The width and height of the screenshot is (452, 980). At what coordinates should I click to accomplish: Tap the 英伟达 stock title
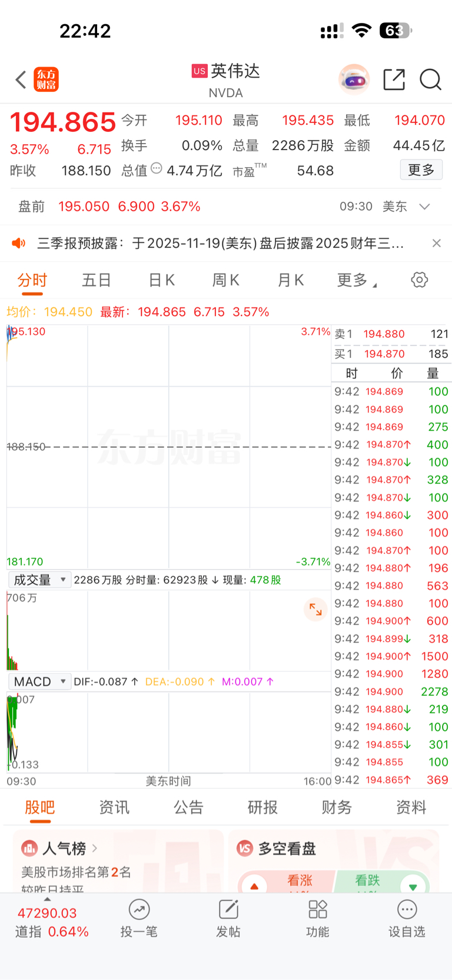point(235,71)
